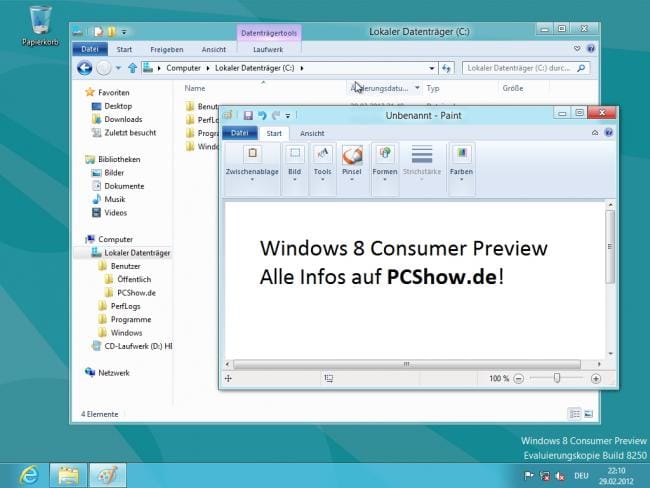Sort by the Typ column header
The width and height of the screenshot is (650, 488).
(433, 88)
